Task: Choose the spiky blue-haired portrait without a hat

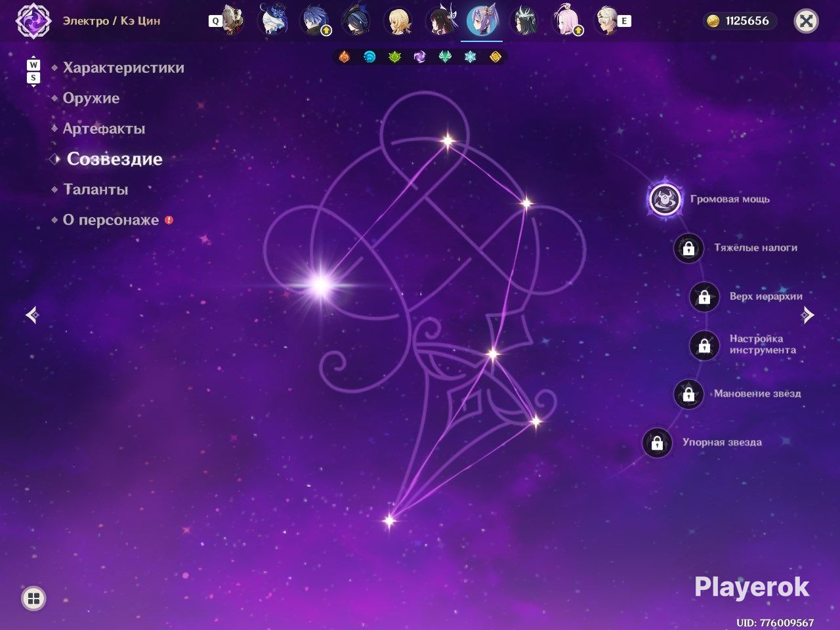Action: pos(315,21)
